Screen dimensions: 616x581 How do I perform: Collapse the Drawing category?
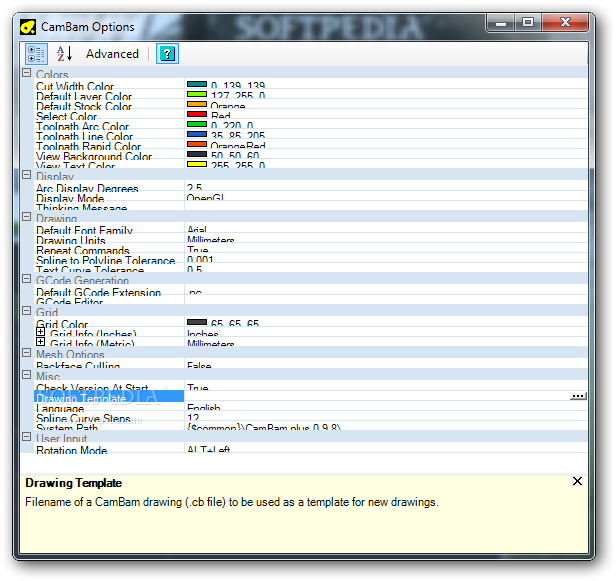[x=26, y=217]
